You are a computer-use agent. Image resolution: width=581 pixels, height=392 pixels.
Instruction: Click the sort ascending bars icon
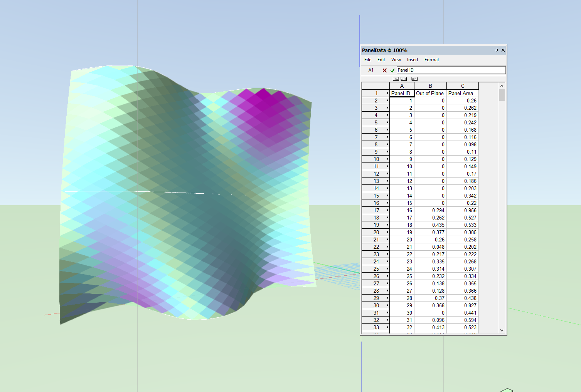coord(404,79)
